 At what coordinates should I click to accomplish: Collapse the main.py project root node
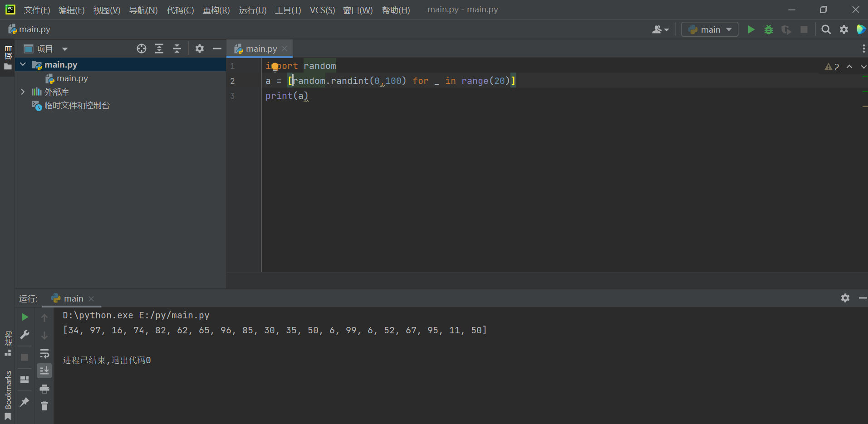[23, 64]
